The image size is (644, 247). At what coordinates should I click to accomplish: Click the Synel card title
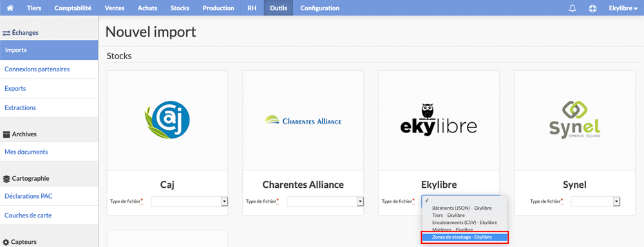[574, 185]
